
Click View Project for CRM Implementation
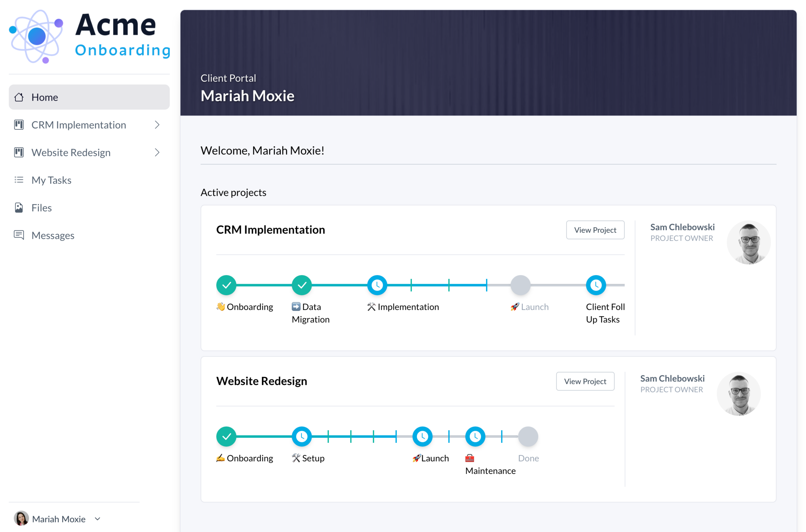pyautogui.click(x=595, y=230)
